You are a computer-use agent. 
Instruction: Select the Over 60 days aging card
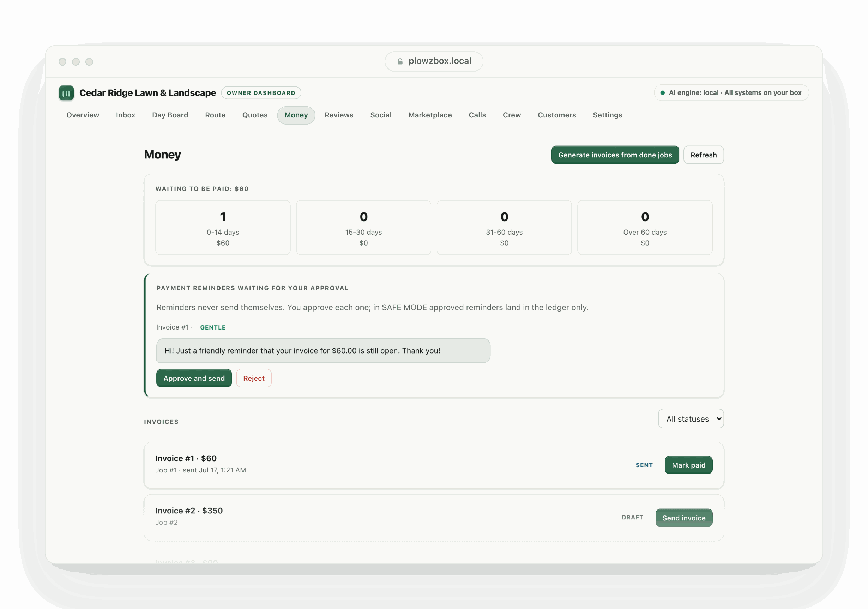point(645,228)
